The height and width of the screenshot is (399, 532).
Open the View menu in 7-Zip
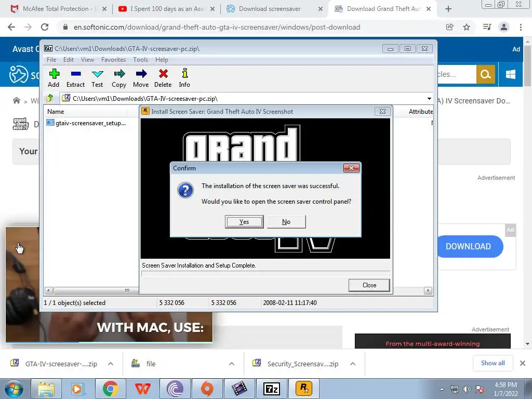pyautogui.click(x=87, y=60)
